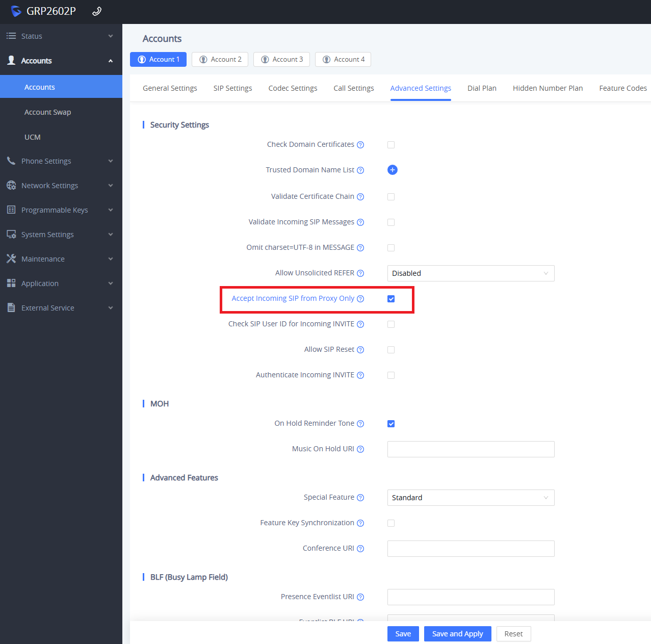
Task: Open help icon for Check Domain Certificates
Action: tap(360, 145)
